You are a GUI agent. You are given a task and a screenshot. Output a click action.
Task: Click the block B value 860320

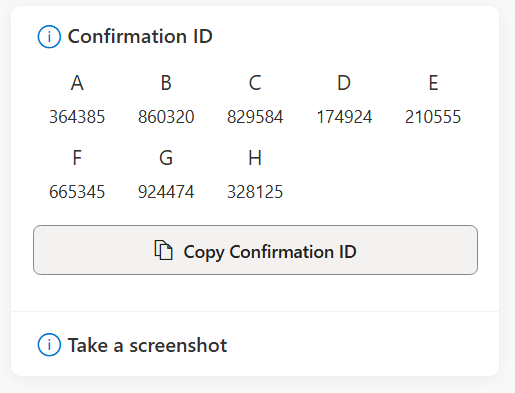pyautogui.click(x=166, y=117)
